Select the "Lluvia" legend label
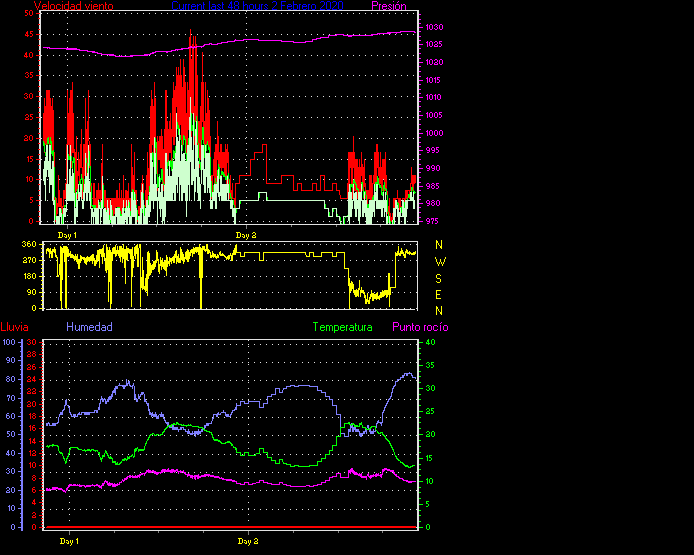694x555 pixels. (15, 327)
